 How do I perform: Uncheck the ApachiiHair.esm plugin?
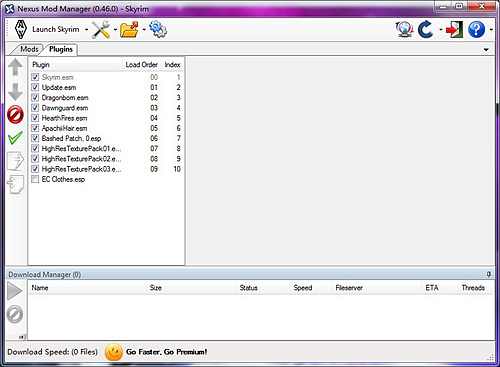click(x=35, y=128)
